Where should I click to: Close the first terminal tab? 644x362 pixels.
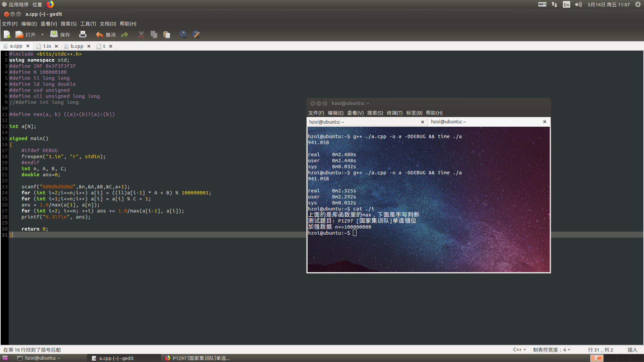coord(423,122)
